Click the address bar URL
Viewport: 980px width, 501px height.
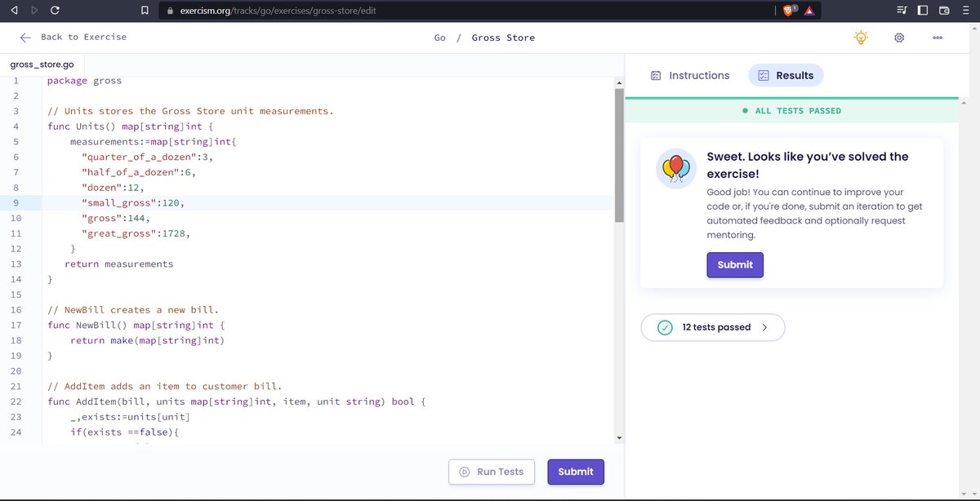tap(278, 11)
